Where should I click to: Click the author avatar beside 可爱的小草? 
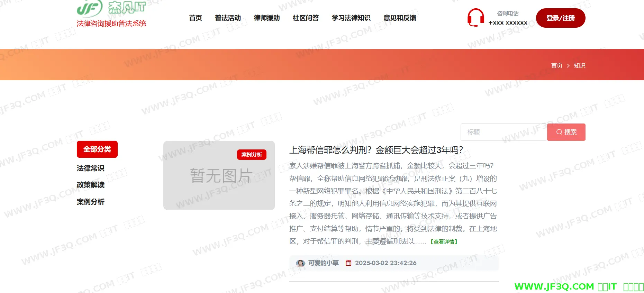(x=300, y=263)
